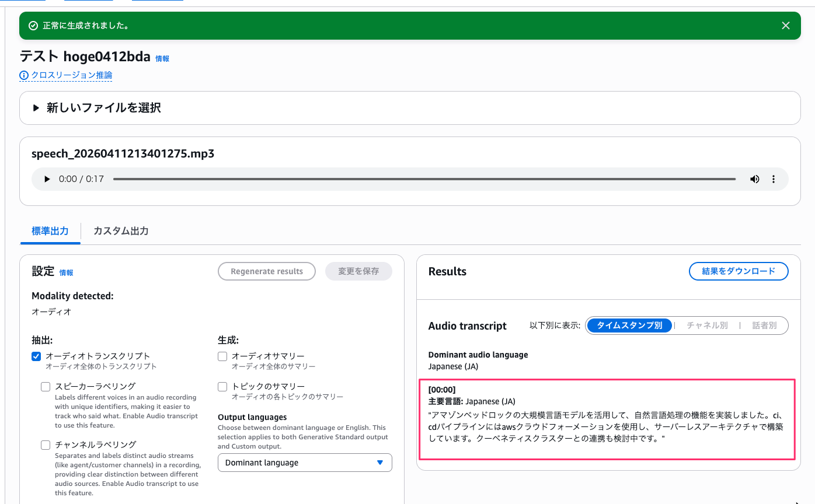815x504 pixels.
Task: Uncheck the オーディオトランスクリプト checkbox
Action: click(36, 356)
